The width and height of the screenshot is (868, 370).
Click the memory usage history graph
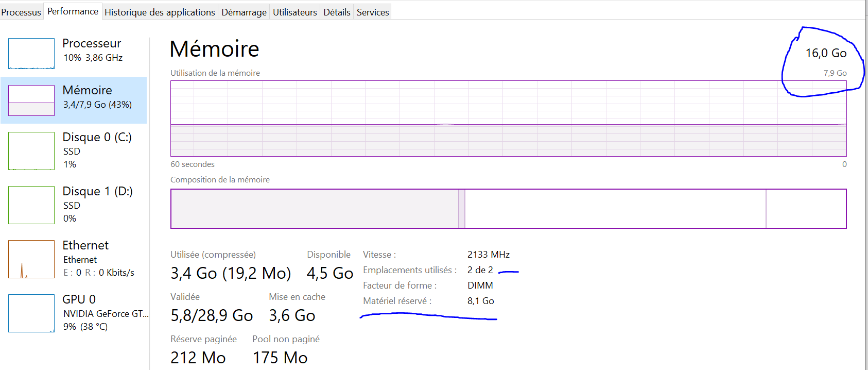click(508, 118)
